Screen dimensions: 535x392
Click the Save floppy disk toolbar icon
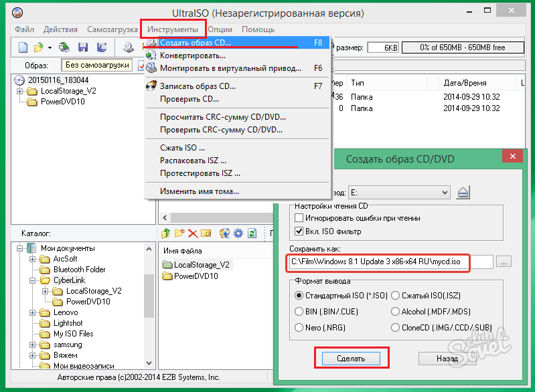83,47
